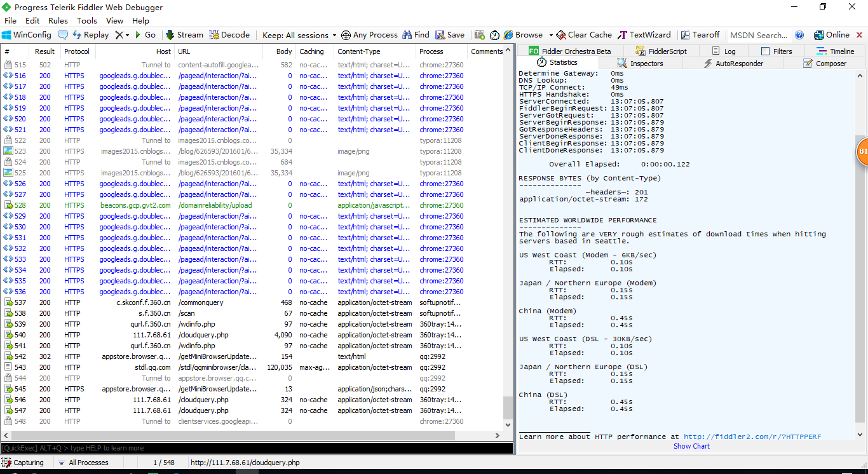
Task: Open the Rules menu
Action: pos(58,21)
